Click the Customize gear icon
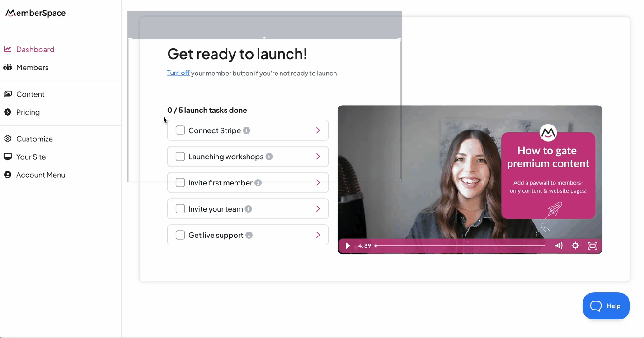 [x=8, y=139]
